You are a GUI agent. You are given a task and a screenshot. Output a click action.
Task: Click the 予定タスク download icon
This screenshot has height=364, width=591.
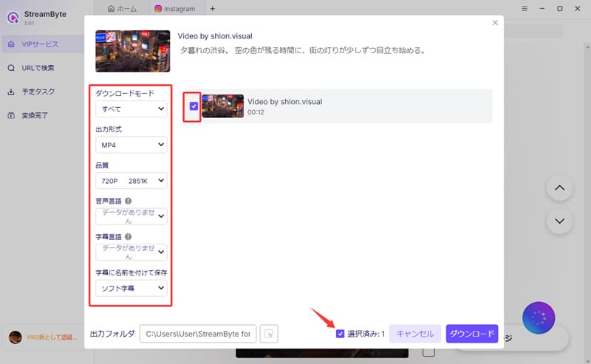tap(11, 92)
